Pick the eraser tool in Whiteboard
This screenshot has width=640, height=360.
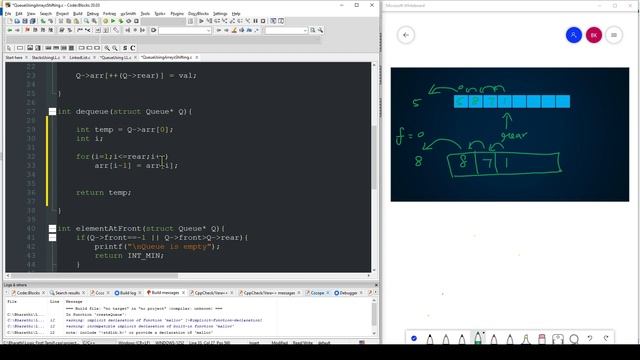[542, 338]
